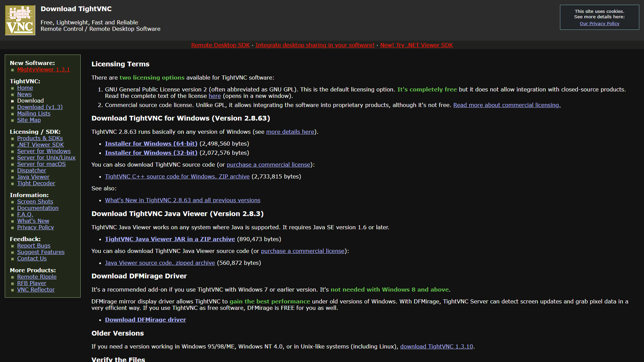This screenshot has width=644, height=362.
Task: Open RFB Player product link
Action: pyautogui.click(x=32, y=283)
